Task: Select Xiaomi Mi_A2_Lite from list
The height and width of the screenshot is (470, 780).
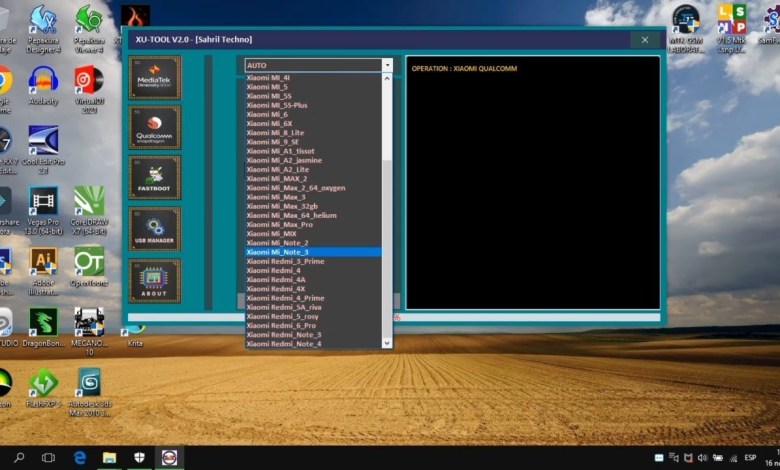Action: 313,169
